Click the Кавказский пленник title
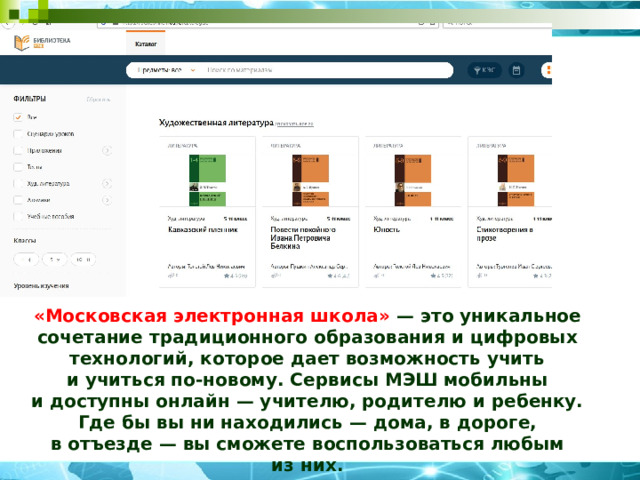 203,230
